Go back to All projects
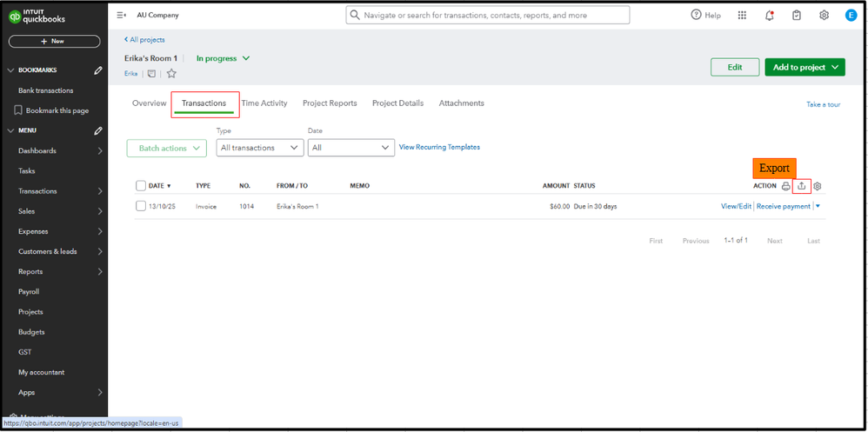The width and height of the screenshot is (868, 432). click(x=144, y=40)
